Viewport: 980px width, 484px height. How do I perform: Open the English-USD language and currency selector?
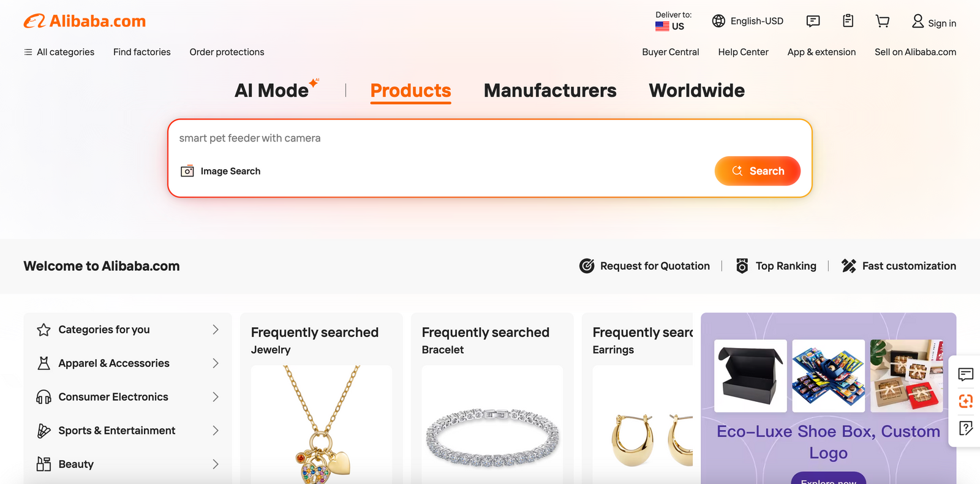pyautogui.click(x=748, y=21)
